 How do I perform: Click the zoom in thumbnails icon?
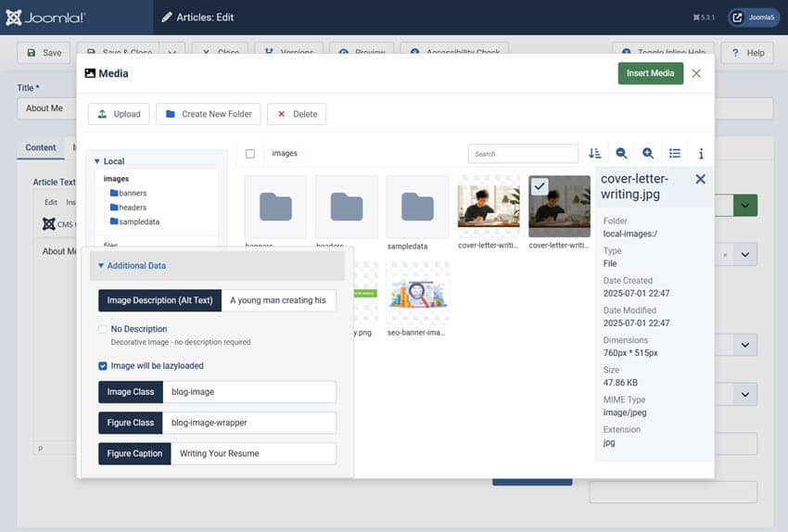pos(648,154)
